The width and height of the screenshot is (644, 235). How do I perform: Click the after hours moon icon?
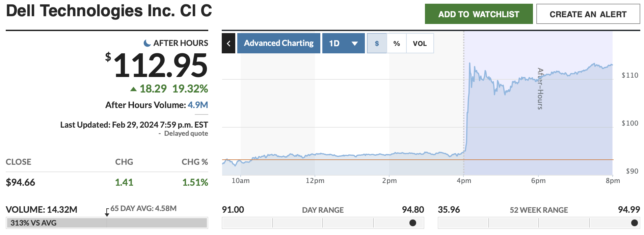tap(147, 43)
